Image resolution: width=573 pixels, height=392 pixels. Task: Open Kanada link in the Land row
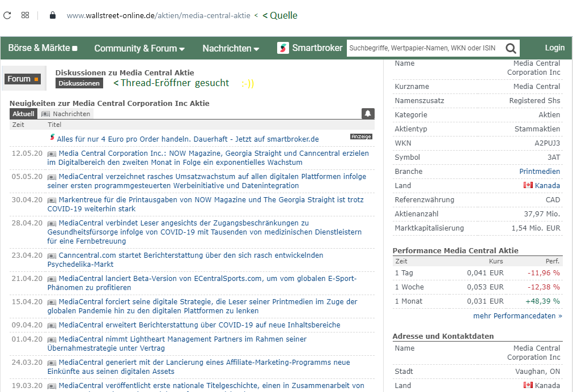[x=547, y=186]
